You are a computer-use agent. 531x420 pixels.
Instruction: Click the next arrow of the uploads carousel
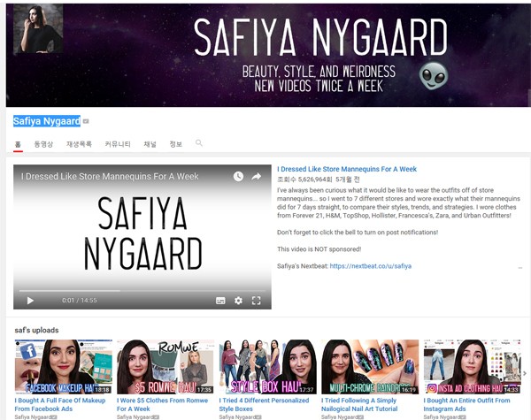coord(525,373)
